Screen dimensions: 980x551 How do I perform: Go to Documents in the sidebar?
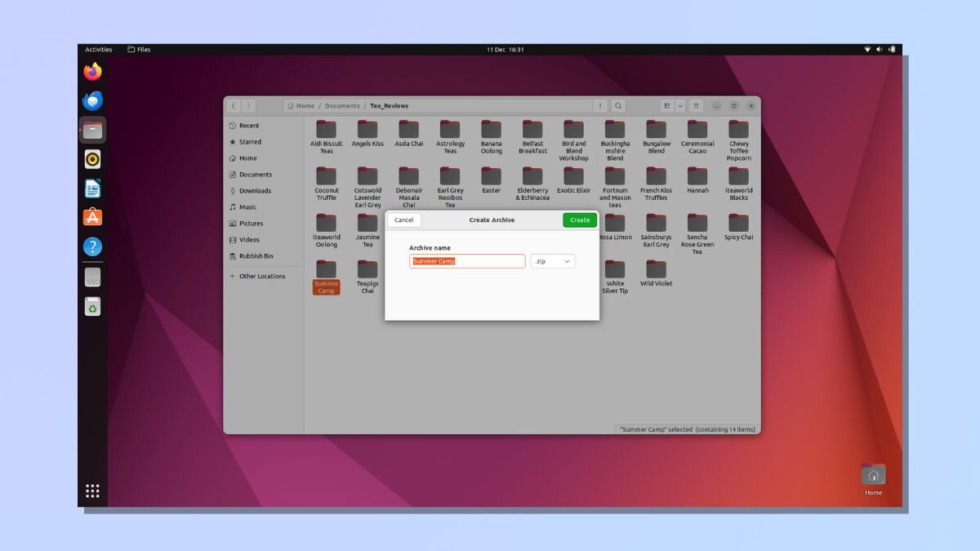pyautogui.click(x=263, y=175)
